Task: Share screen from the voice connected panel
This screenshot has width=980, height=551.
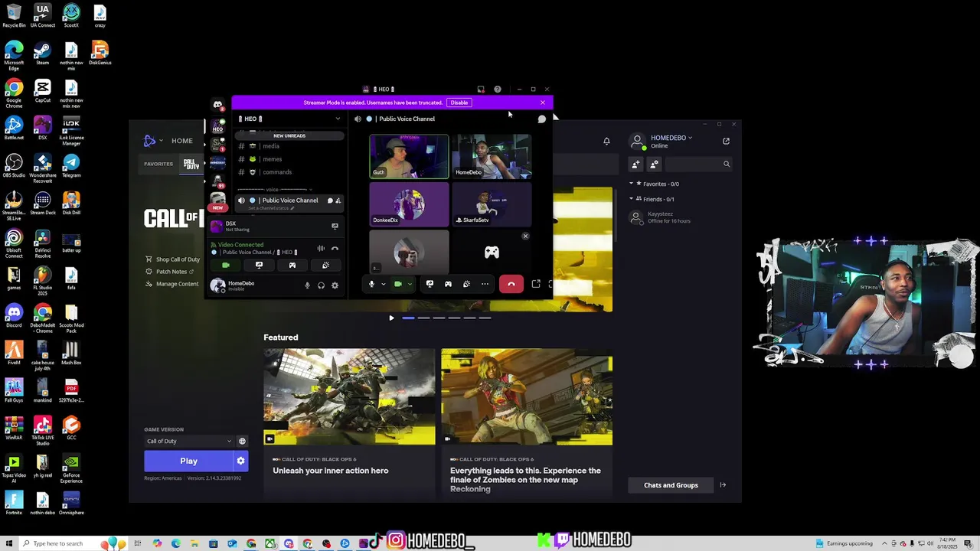Action: (259, 265)
